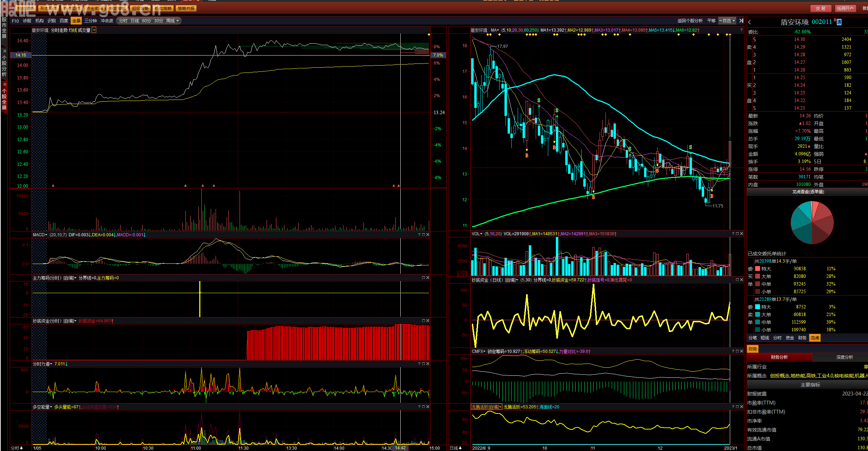
Task: Close the 主力筹码(分时) indicator panel
Action: (428, 278)
